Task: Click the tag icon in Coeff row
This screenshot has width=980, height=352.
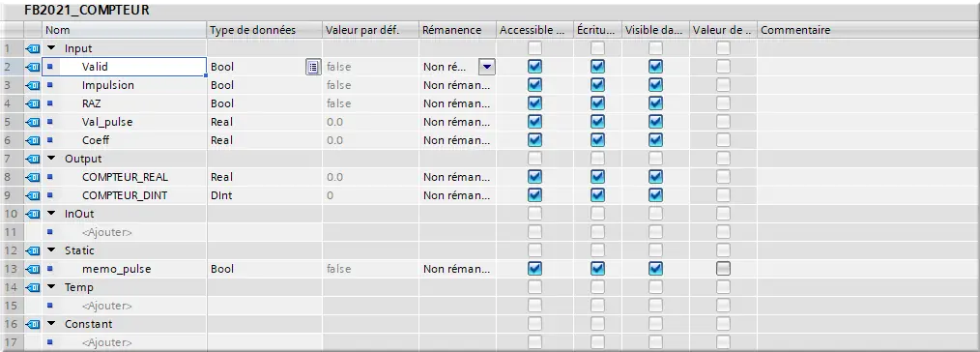Action: click(x=33, y=140)
